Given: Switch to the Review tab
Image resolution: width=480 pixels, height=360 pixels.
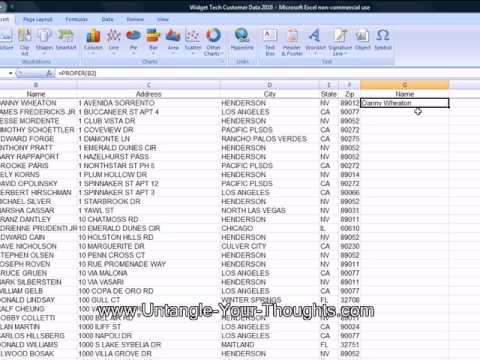Looking at the screenshot, I should click(x=135, y=20).
